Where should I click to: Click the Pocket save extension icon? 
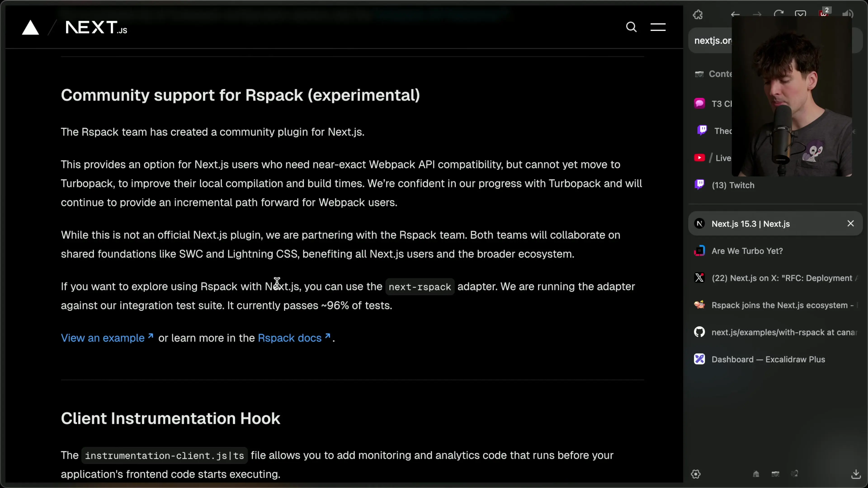tap(800, 14)
